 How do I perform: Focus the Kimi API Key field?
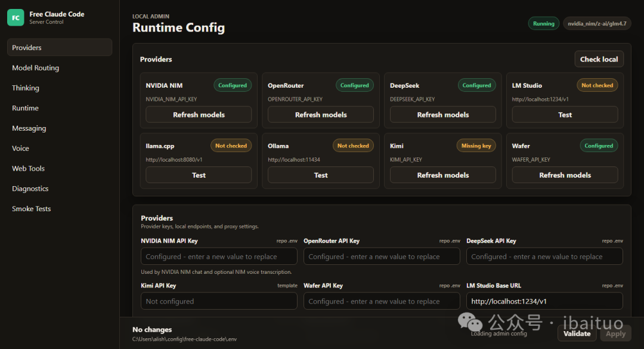219,301
